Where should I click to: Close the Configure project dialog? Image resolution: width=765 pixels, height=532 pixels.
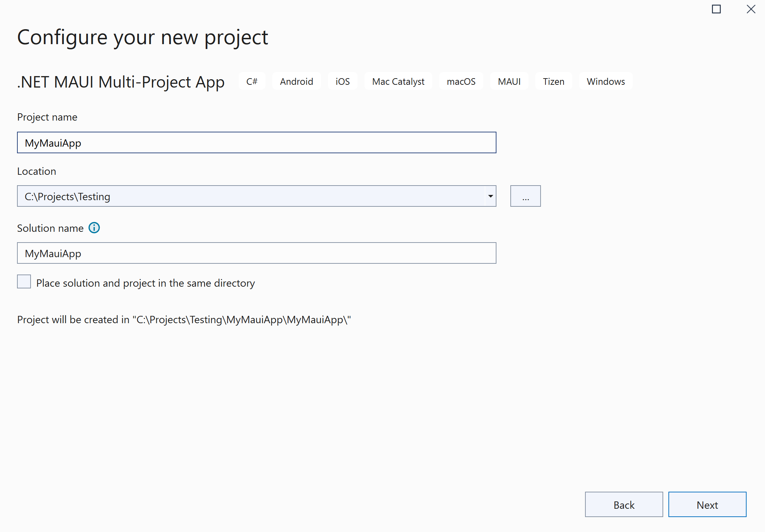751,9
